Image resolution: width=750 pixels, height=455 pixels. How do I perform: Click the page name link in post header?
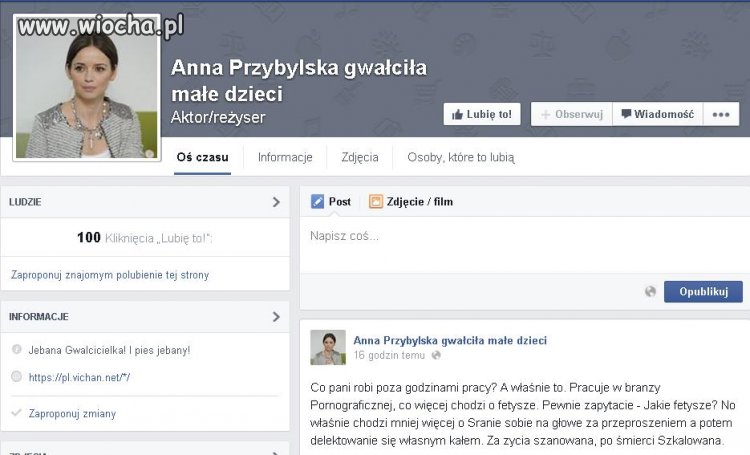pyautogui.click(x=450, y=341)
